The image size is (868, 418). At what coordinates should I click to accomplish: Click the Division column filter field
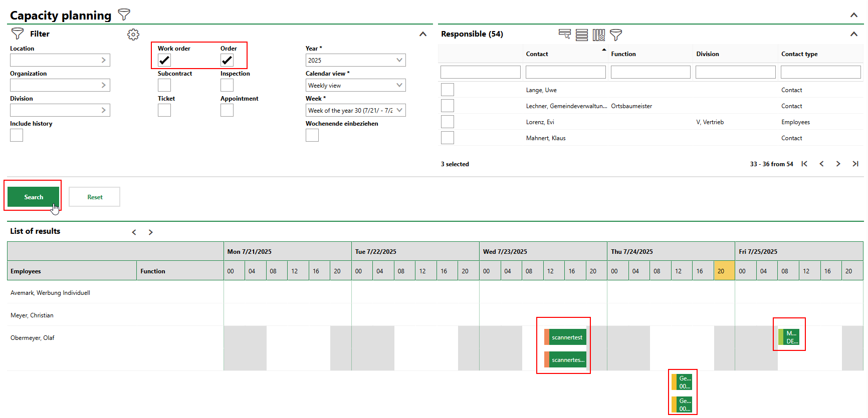(736, 72)
